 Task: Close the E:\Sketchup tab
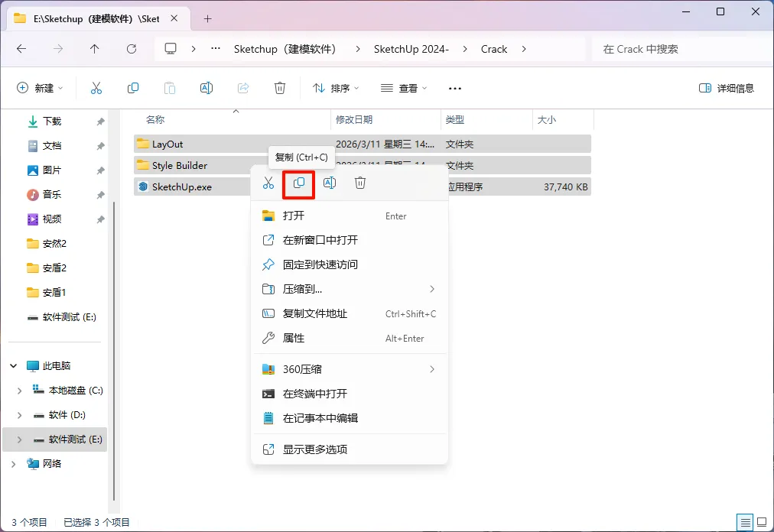[x=174, y=18]
